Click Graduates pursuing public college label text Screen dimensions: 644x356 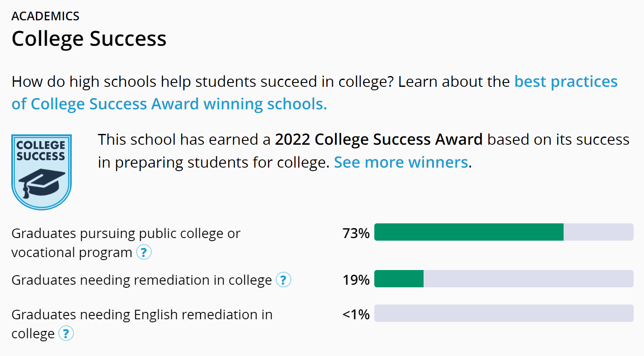click(126, 233)
